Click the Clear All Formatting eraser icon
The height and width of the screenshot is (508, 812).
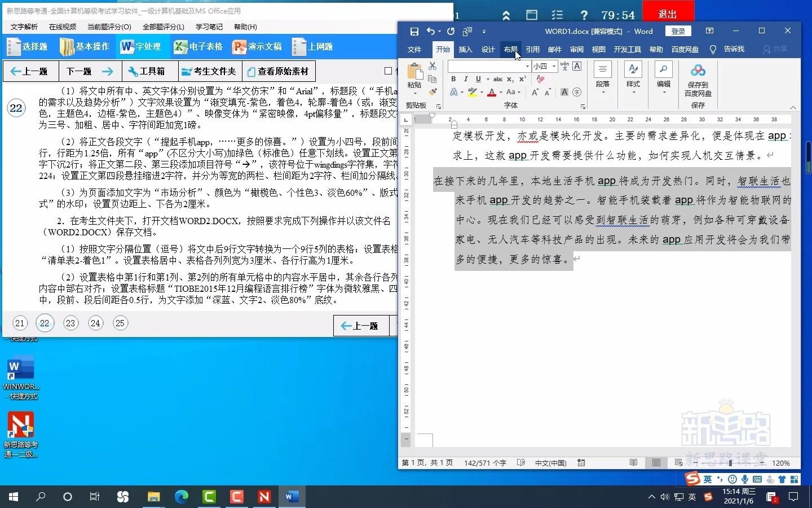[540, 79]
